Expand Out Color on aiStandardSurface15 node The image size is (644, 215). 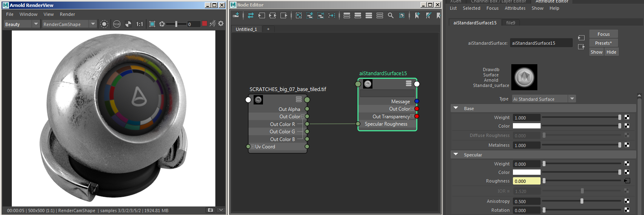412,109
